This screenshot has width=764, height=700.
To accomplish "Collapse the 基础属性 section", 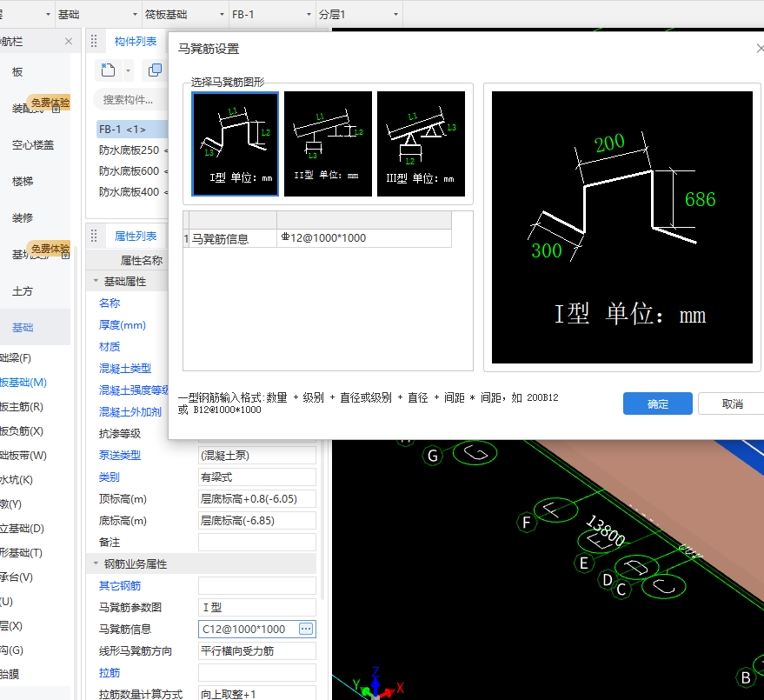I will pyautogui.click(x=96, y=281).
